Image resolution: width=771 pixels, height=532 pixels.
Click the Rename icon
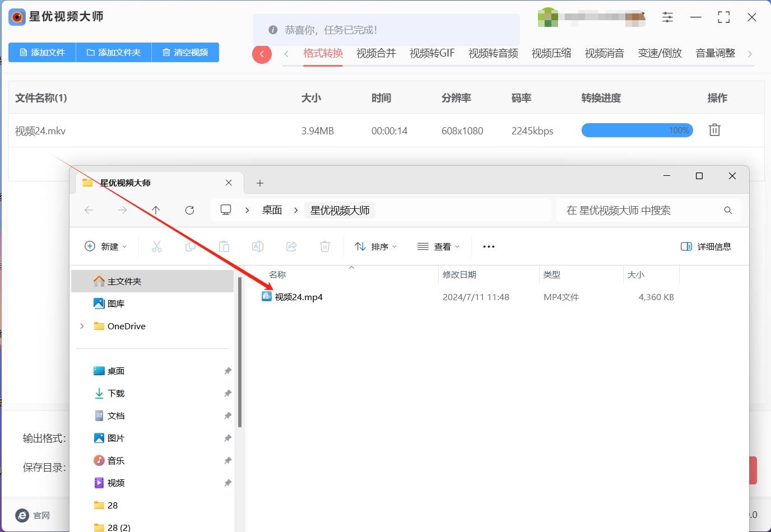click(258, 246)
